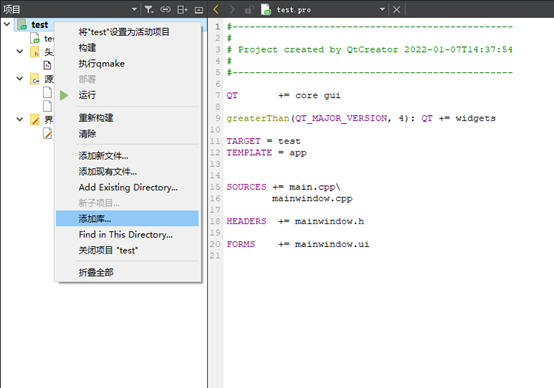Click the test project folder icon
Image resolution: width=554 pixels, height=388 pixels.
point(22,24)
